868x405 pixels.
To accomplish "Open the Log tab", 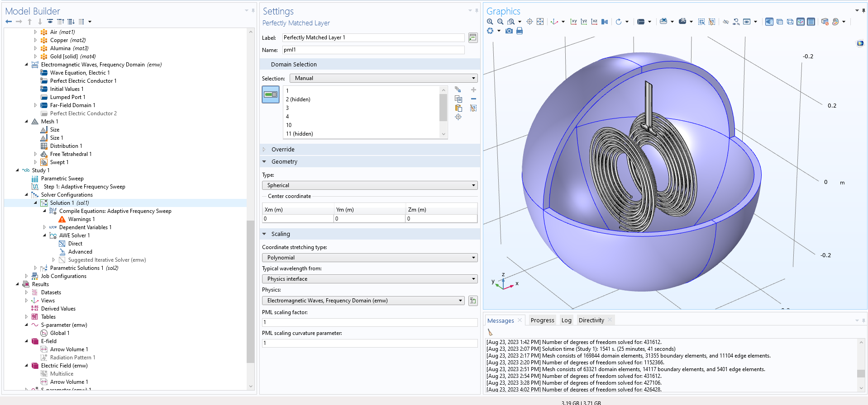I will pos(566,320).
